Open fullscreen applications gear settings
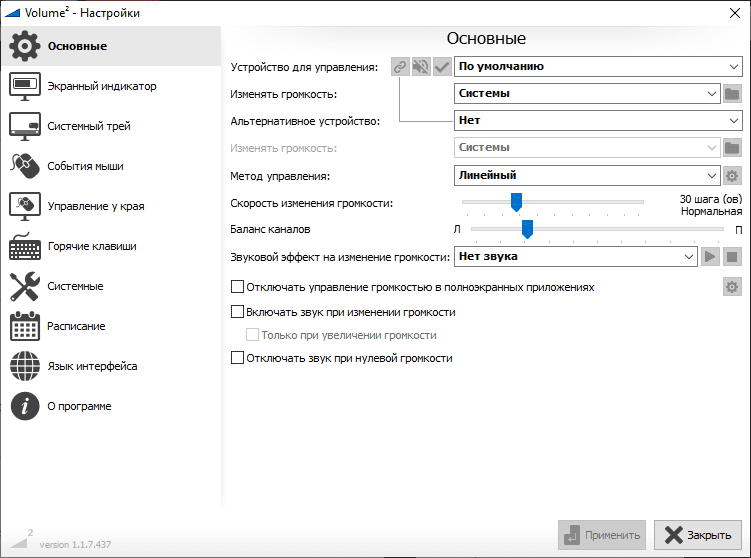751x558 pixels. click(x=732, y=287)
